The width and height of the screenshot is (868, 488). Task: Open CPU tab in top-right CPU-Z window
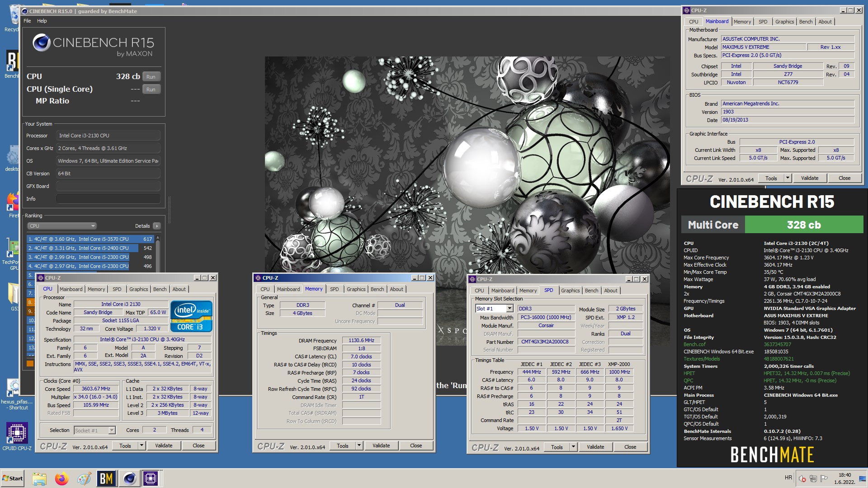(x=693, y=22)
